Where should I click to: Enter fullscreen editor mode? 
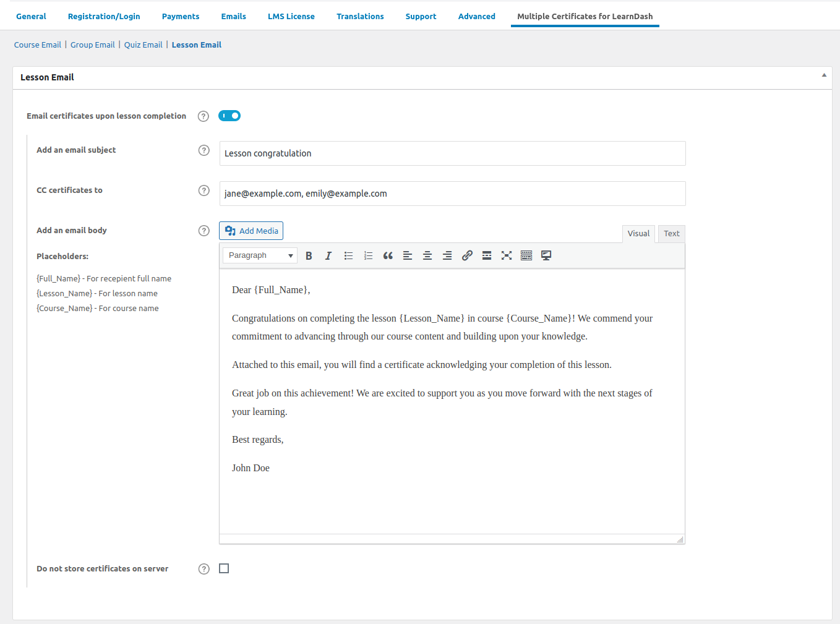click(507, 255)
